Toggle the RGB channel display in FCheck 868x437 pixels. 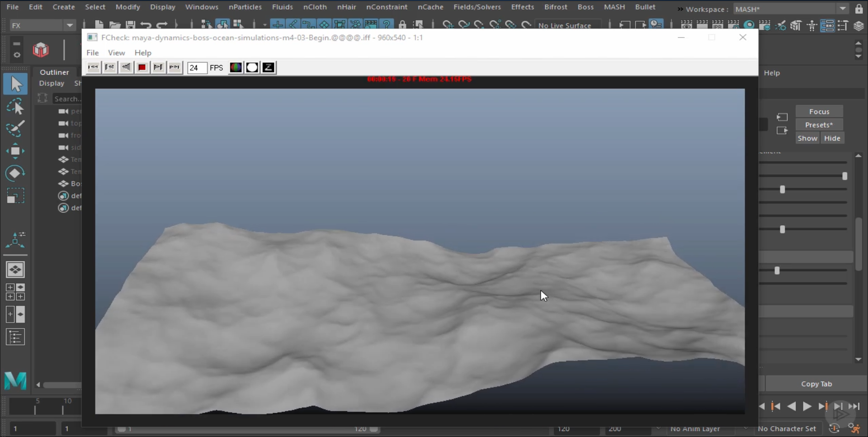coord(236,67)
